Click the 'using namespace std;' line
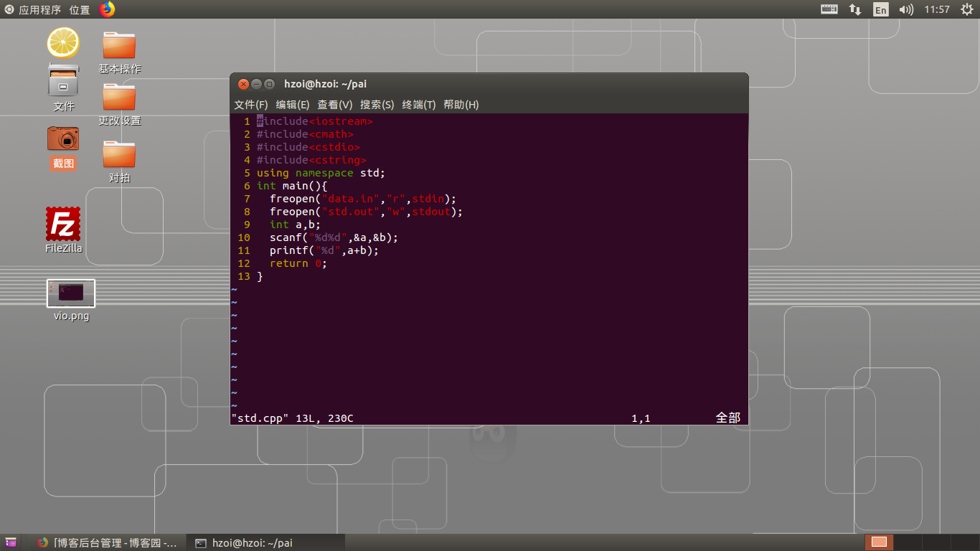Screen dimensions: 980x551 point(321,173)
